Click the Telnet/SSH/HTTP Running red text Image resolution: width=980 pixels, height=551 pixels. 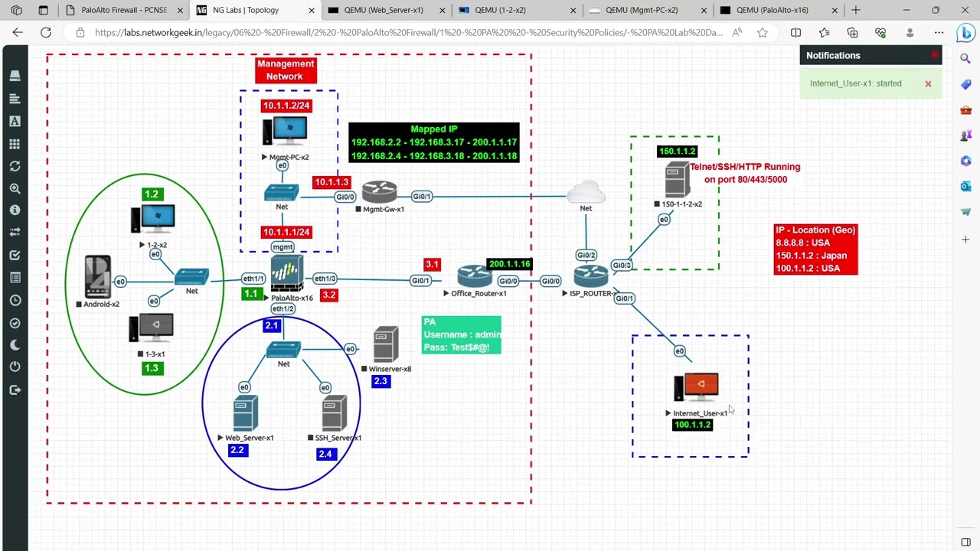click(745, 173)
